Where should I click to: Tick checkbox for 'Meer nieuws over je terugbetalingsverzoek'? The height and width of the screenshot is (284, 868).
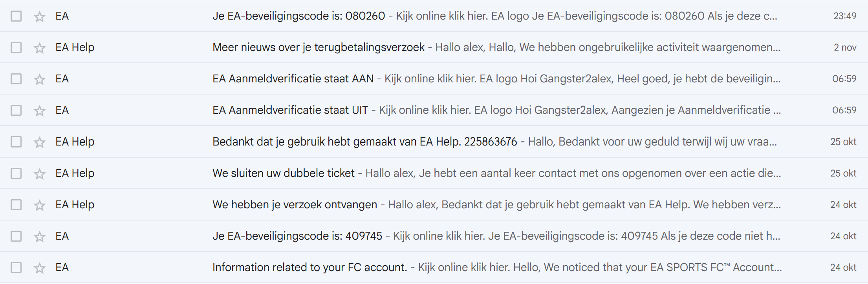16,47
